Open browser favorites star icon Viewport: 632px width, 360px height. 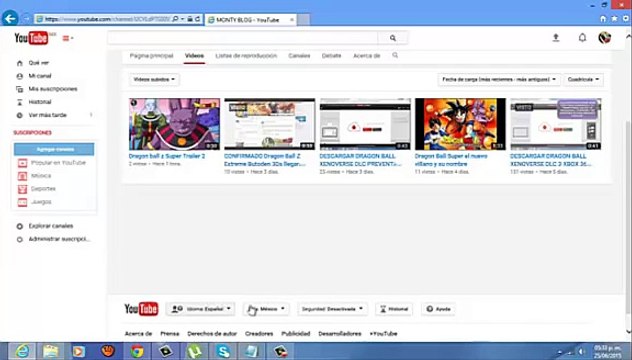(x=614, y=19)
